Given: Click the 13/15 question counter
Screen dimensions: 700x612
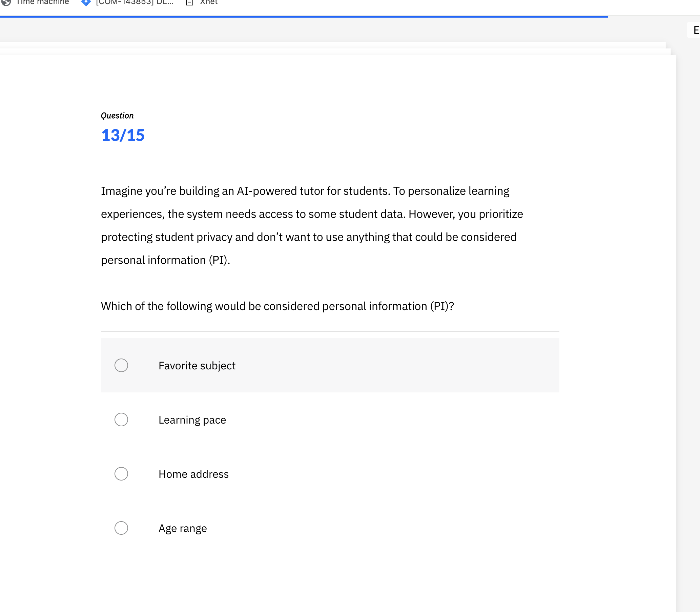Looking at the screenshot, I should click(x=123, y=135).
